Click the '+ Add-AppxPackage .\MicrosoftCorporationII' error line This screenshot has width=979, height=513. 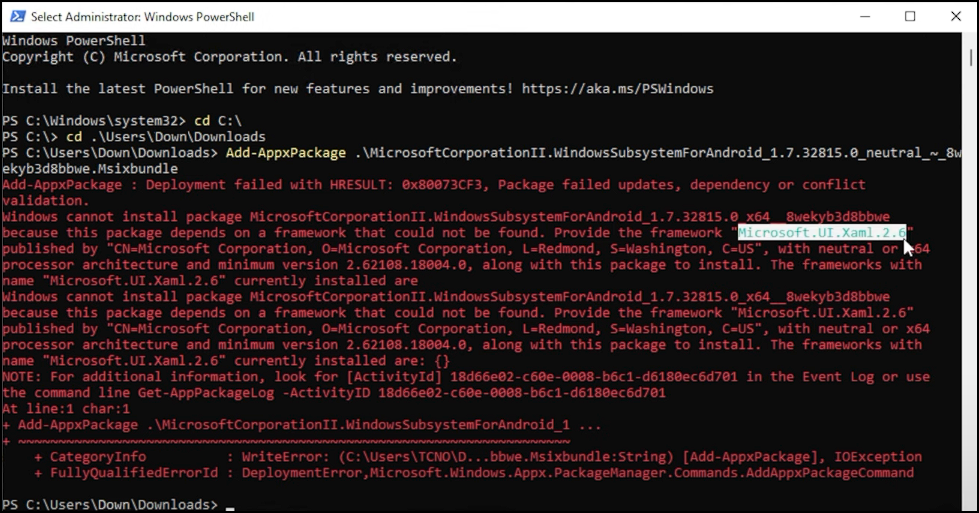pos(302,425)
